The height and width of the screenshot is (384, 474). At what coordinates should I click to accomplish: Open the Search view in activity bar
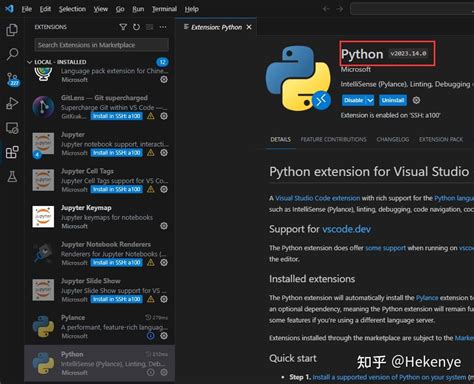pyautogui.click(x=12, y=54)
